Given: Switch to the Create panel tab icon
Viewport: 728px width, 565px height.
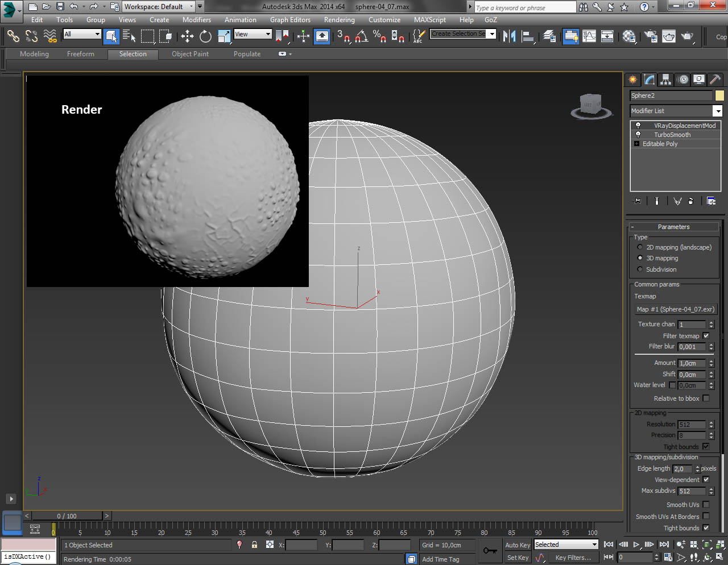Looking at the screenshot, I should [632, 80].
